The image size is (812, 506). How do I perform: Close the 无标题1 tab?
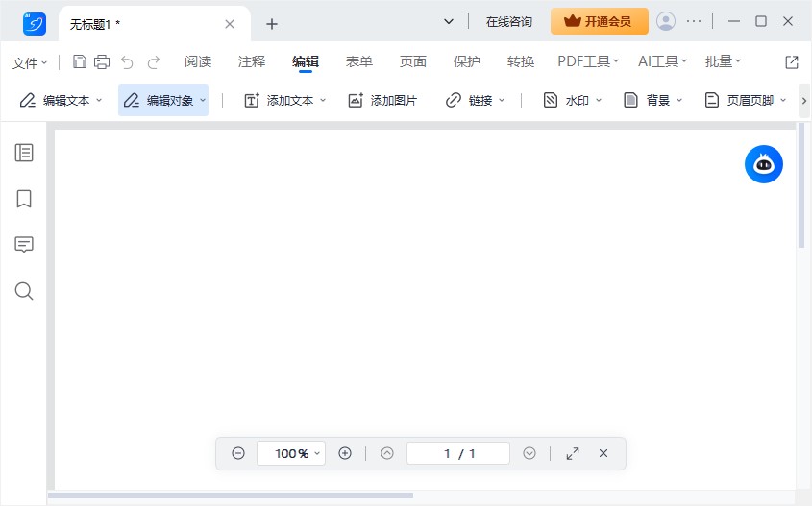click(x=230, y=24)
